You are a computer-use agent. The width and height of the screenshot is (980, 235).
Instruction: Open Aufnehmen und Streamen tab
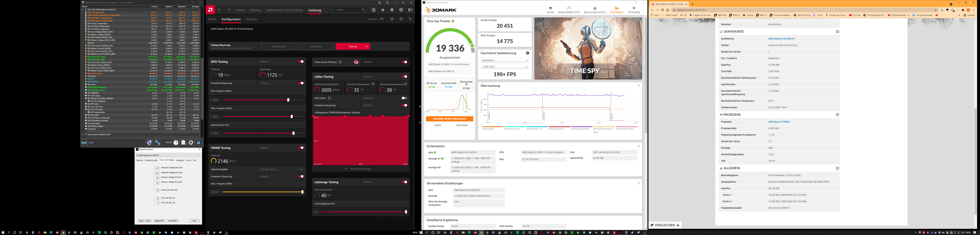pos(285,10)
